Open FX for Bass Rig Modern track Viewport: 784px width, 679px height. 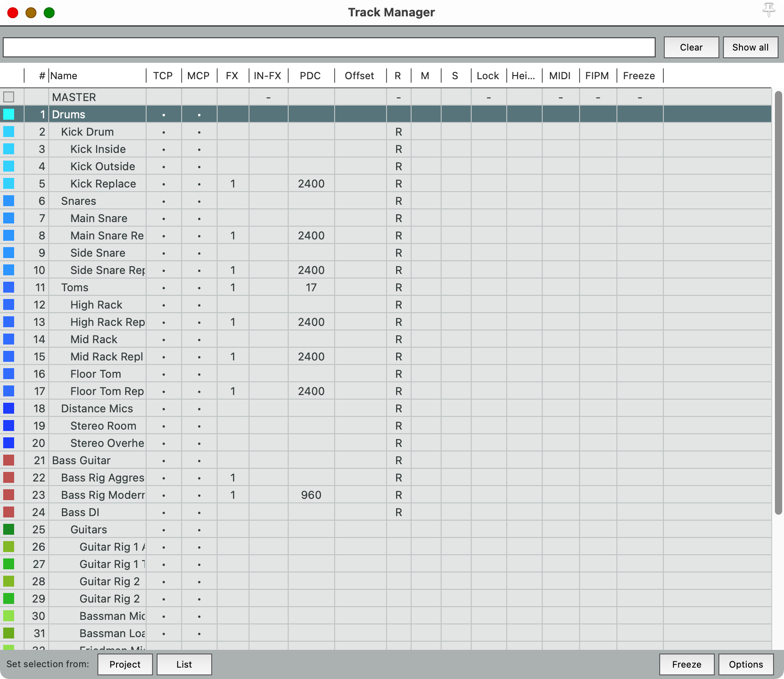tap(233, 495)
